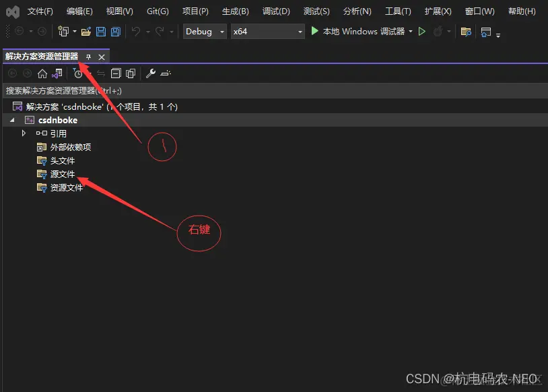Click Solution Explorer forward arrow icon

pos(27,73)
